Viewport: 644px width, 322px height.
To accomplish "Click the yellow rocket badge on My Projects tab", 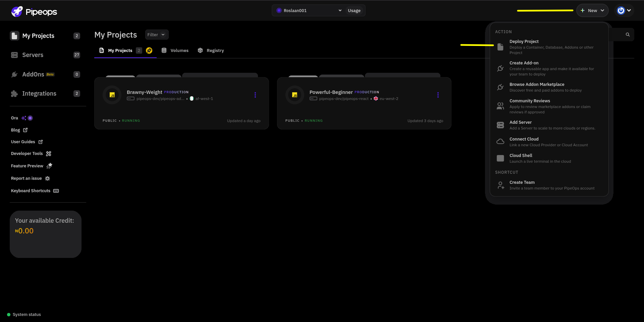I will (149, 50).
